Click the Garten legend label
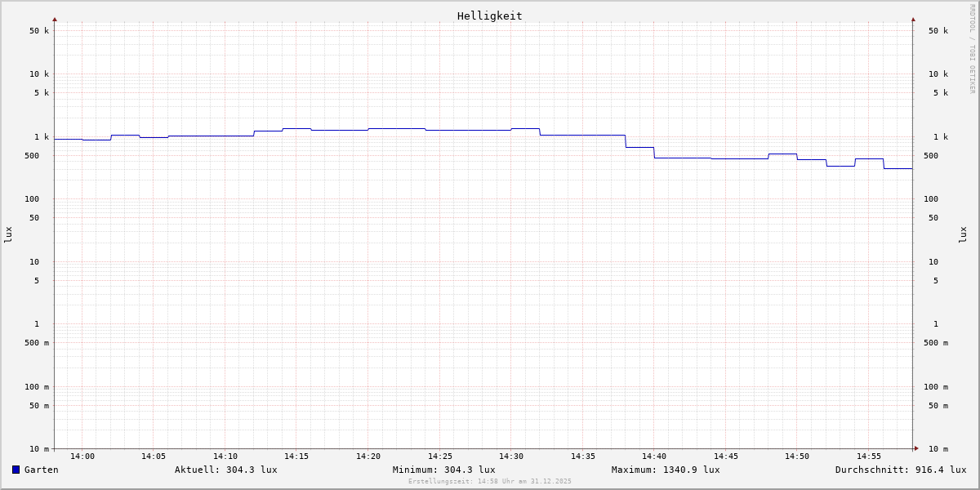980x490 pixels. (x=41, y=470)
